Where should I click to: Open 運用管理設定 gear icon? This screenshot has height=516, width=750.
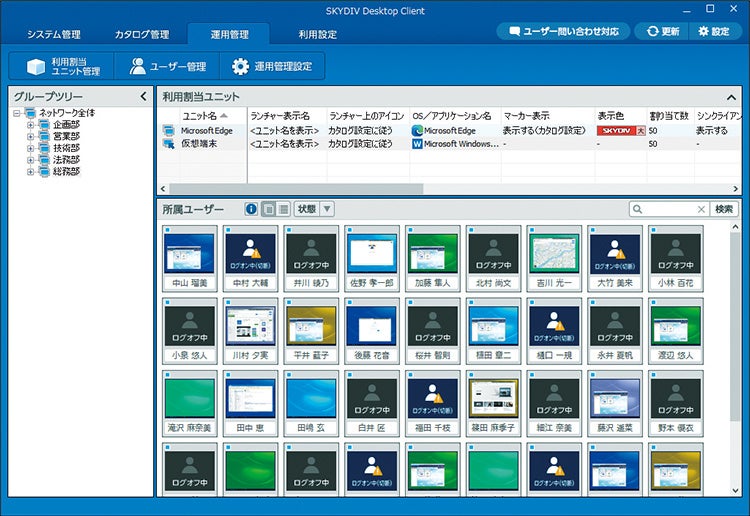click(x=240, y=66)
